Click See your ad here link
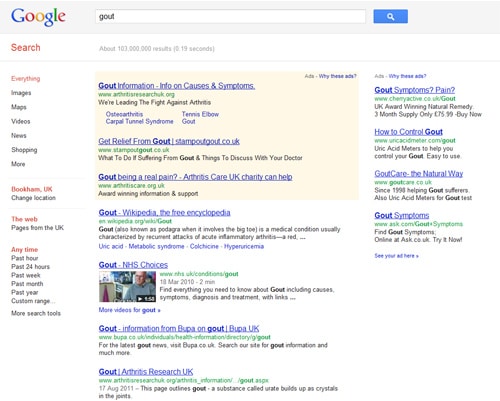Image resolution: width=500 pixels, height=401 pixels. (x=396, y=256)
